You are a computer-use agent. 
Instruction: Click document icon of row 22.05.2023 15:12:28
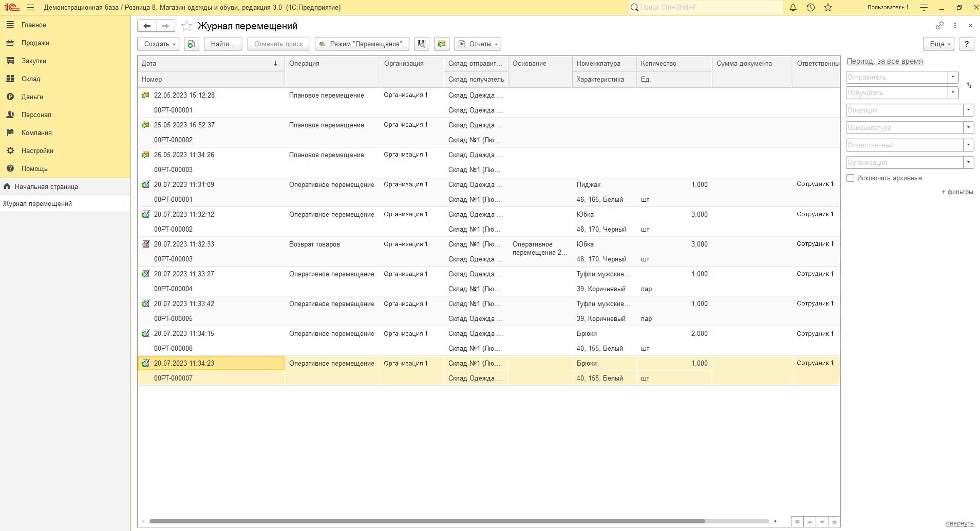145,95
